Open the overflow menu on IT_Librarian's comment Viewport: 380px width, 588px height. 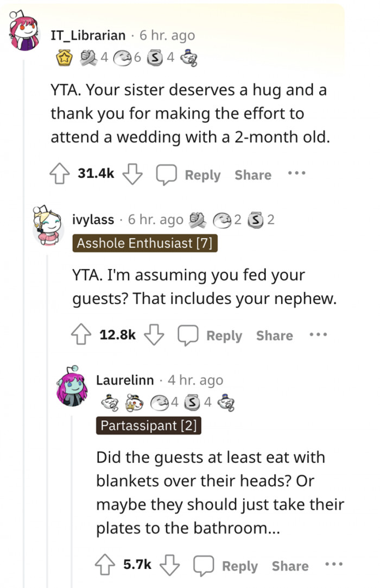296,173
